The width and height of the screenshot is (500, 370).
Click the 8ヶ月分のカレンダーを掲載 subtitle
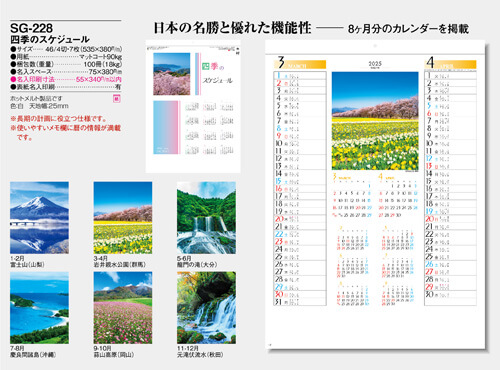pos(408,29)
